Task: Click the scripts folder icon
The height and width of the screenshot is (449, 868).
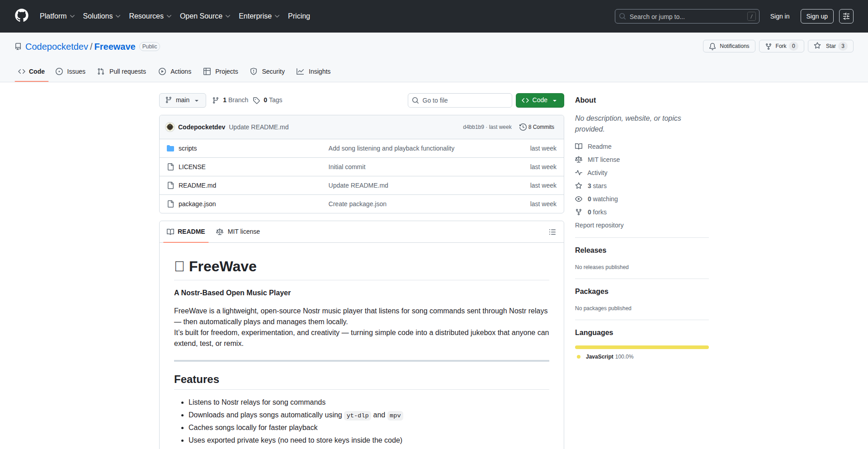Action: (x=170, y=148)
